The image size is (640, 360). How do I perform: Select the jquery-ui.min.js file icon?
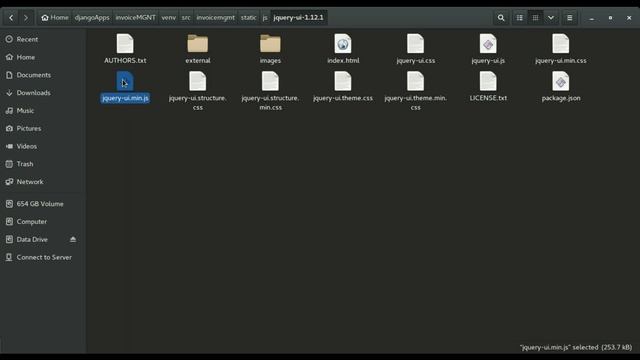[125, 81]
